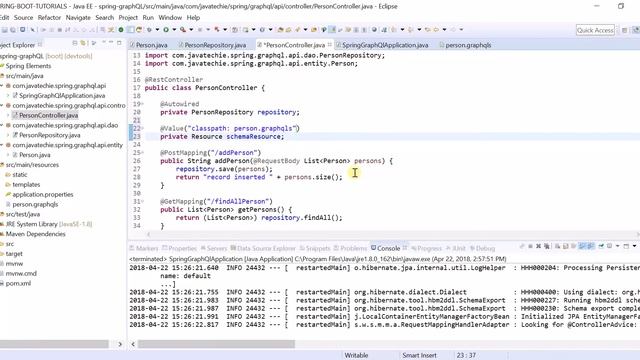Click the Debug bug icon in toolbar
Image resolution: width=640 pixels, height=360 pixels.
(x=149, y=30)
